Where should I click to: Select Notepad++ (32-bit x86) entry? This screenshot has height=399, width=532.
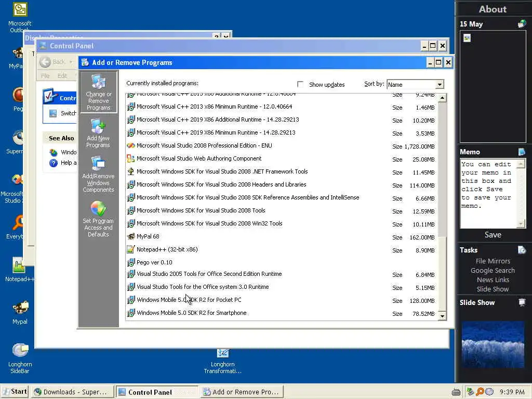click(281, 250)
